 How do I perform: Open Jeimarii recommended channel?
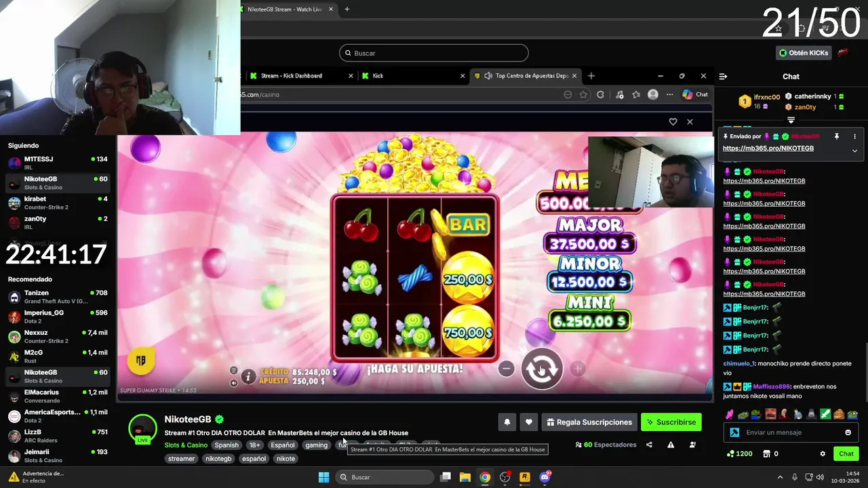58,455
